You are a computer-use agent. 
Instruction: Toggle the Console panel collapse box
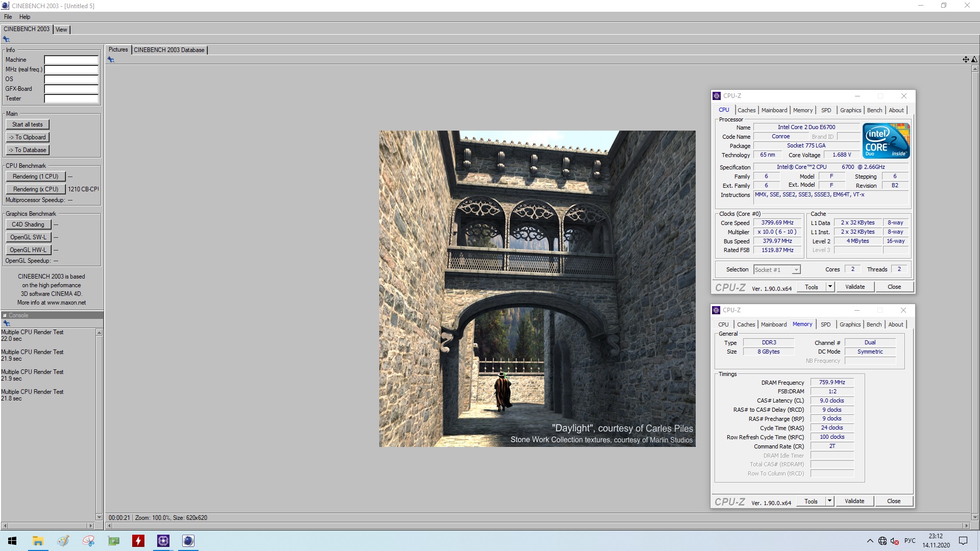coord(5,315)
